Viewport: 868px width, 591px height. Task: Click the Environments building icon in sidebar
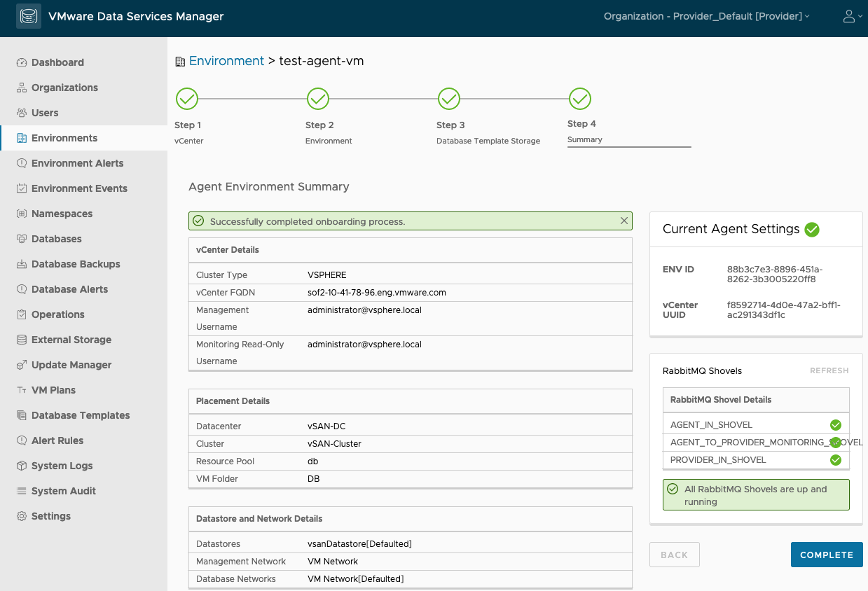click(x=22, y=138)
